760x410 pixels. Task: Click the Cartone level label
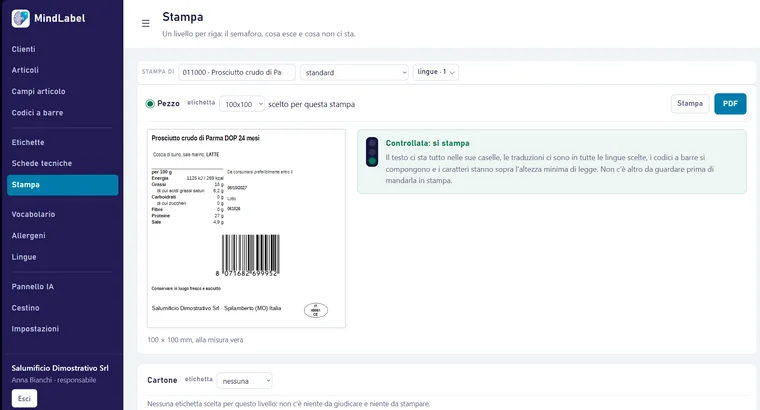(x=162, y=380)
